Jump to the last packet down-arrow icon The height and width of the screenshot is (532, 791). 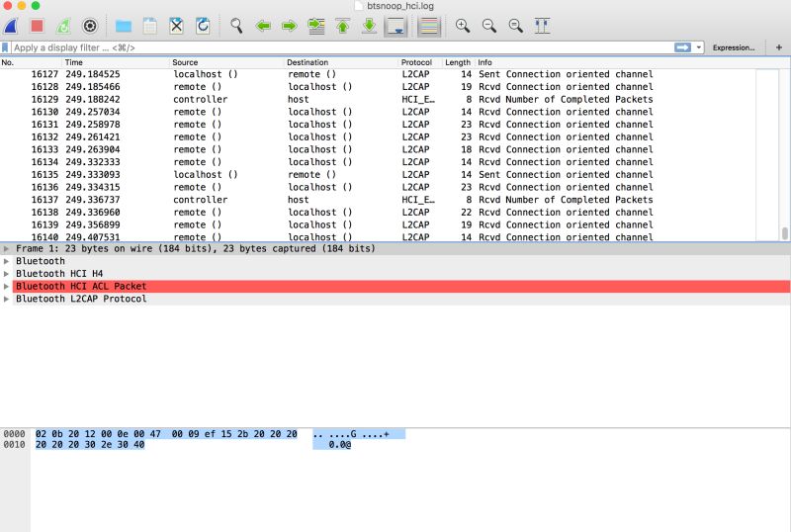click(x=369, y=26)
